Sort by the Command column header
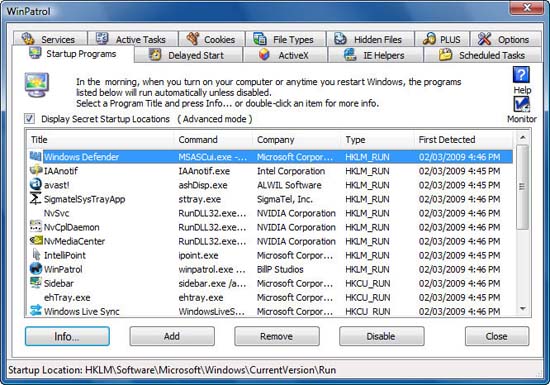The width and height of the screenshot is (550, 385). (213, 140)
